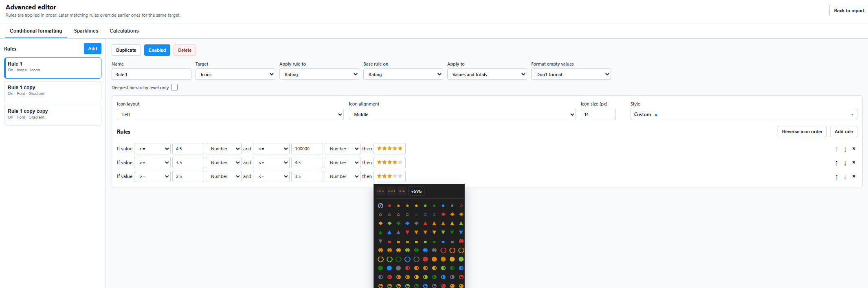The width and height of the screenshot is (868, 288).
Task: Add a custom icon with +SVG
Action: 416,191
